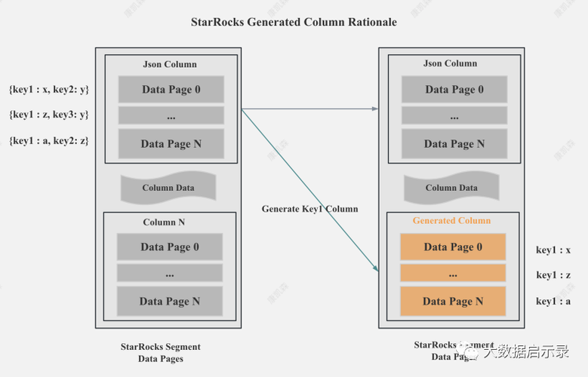Select the JSON sample "{key1 : a, key2: z}"
Viewport: 588px width, 377px height.
pyautogui.click(x=49, y=141)
